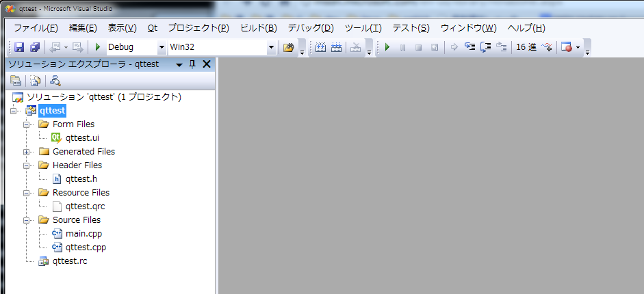644x294 pixels.
Task: Select qttest.ui file in tree
Action: (x=82, y=138)
